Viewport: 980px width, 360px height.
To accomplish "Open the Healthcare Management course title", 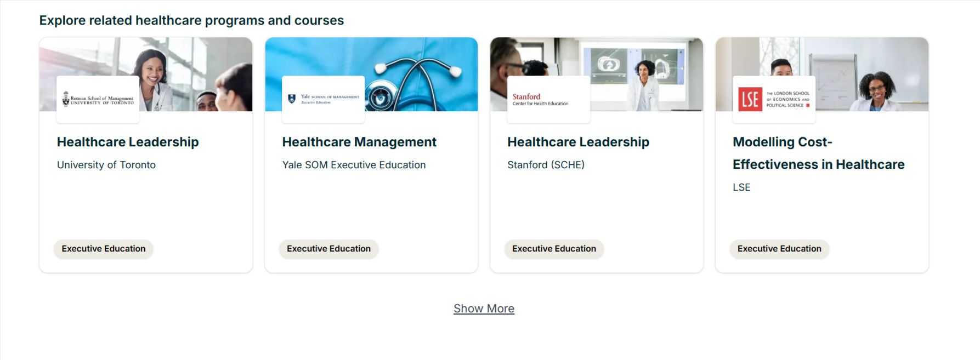I will pos(359,142).
